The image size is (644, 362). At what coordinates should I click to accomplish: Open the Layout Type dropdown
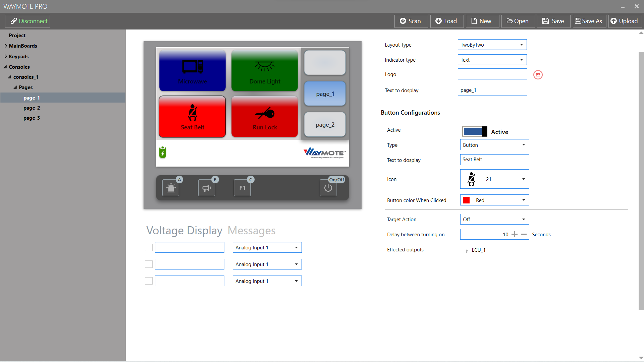tap(492, 45)
